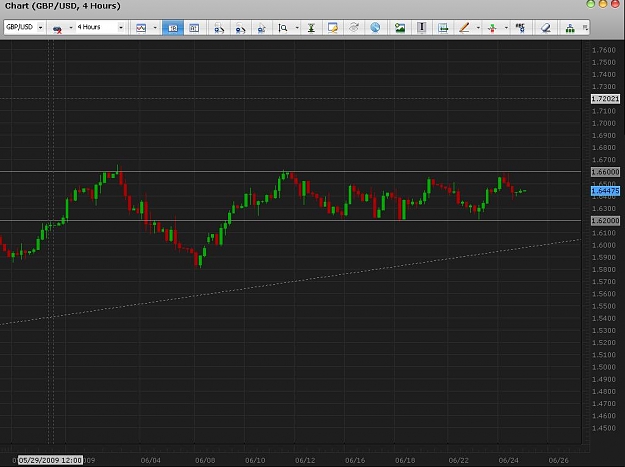
Task: Click the 06/10 date axis label
Action: [x=255, y=461]
